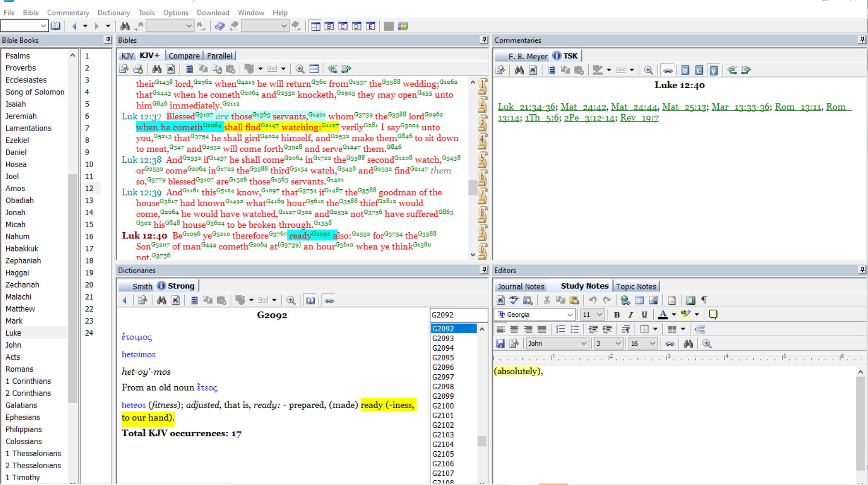
Task: Select Matthew in the Bible Books list
Action: (20, 309)
